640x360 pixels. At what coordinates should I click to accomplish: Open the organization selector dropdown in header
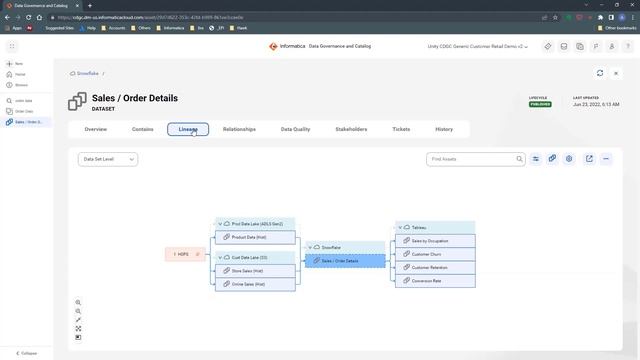click(x=478, y=47)
